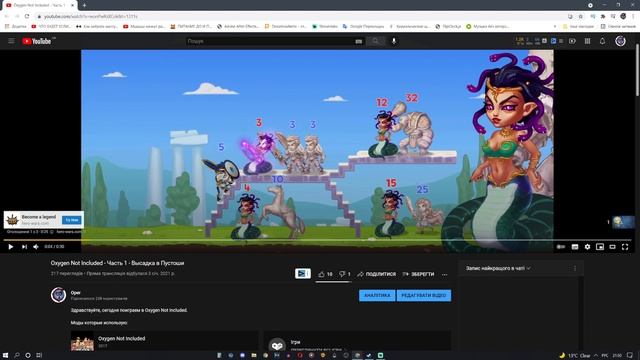Open the Google Перекладач bookmark
This screenshot has width=640, height=360.
tap(363, 26)
